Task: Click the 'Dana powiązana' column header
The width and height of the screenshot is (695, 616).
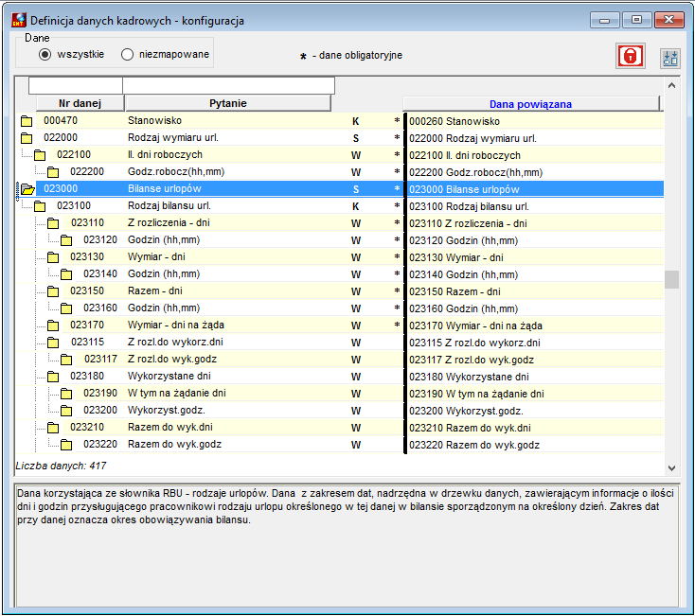Action: (530, 104)
